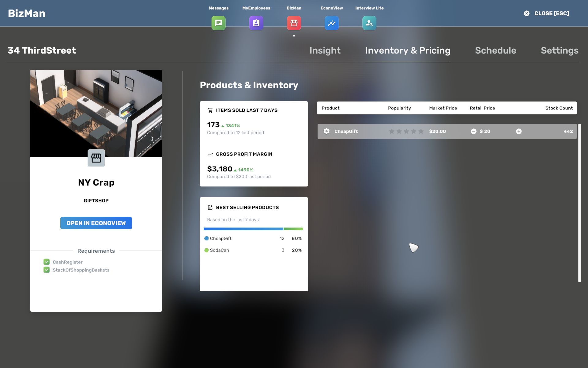
Task: Click the Products & Inventory heading
Action: tap(249, 85)
